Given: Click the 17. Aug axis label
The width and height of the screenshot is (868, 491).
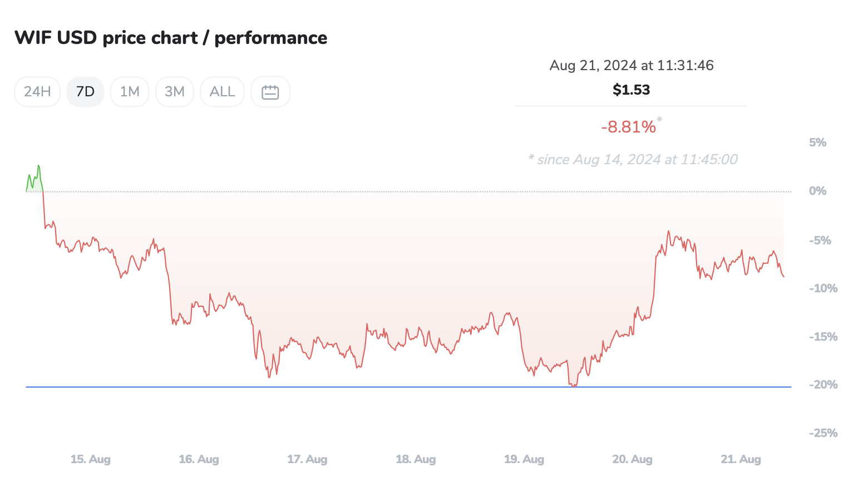Looking at the screenshot, I should [307, 459].
